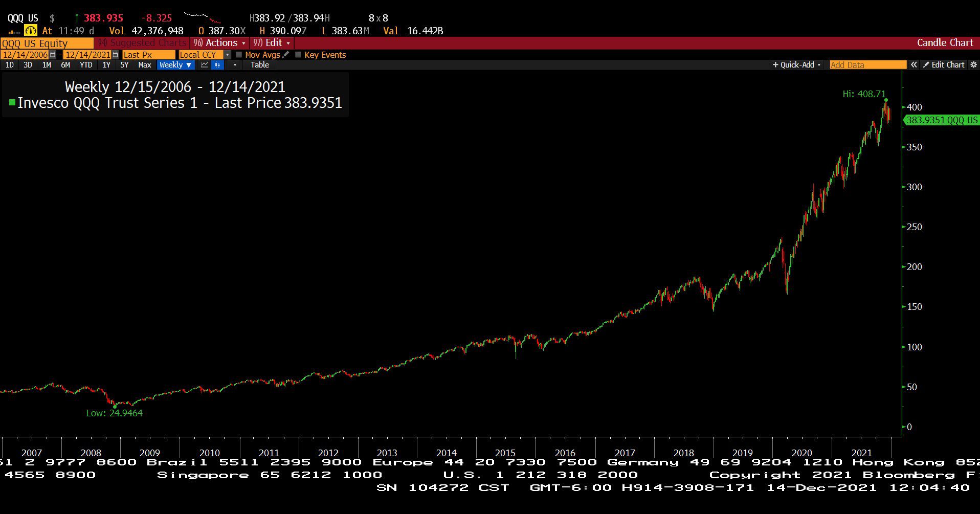Click the green up-arrow tick indicator
980x514 pixels.
pos(77,18)
